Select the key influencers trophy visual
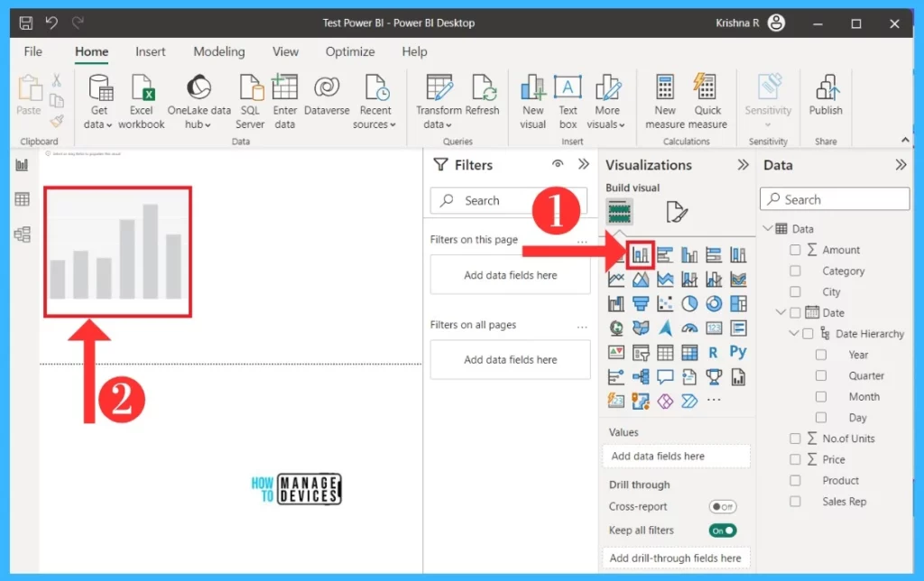Screen dimensions: 924x581 coord(714,376)
